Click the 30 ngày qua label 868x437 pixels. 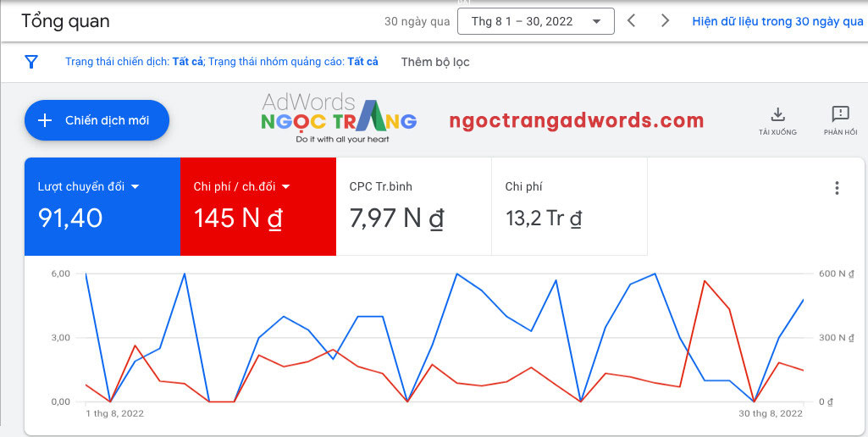[x=417, y=22]
